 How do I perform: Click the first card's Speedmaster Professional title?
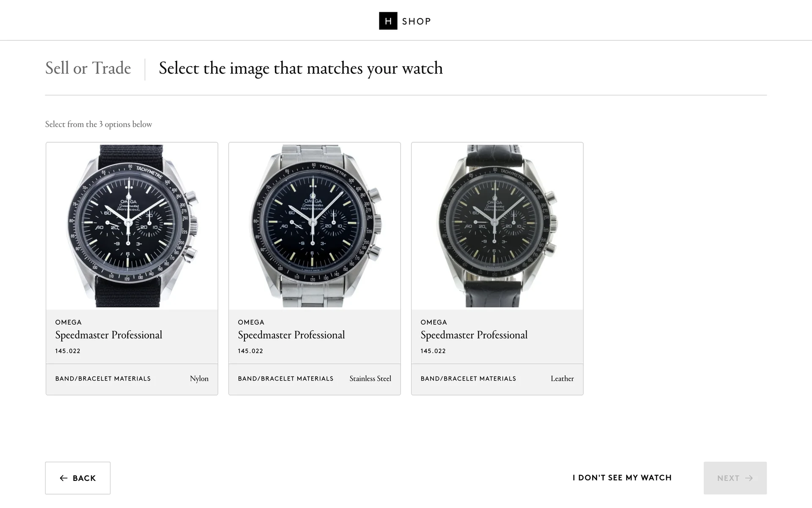point(109,335)
